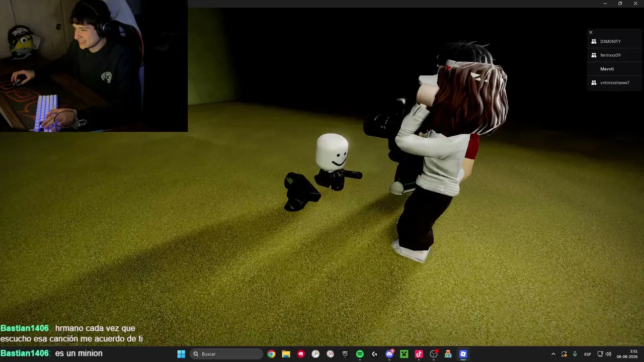Open Google Chrome from the taskbar
644x362 pixels.
coord(271,354)
